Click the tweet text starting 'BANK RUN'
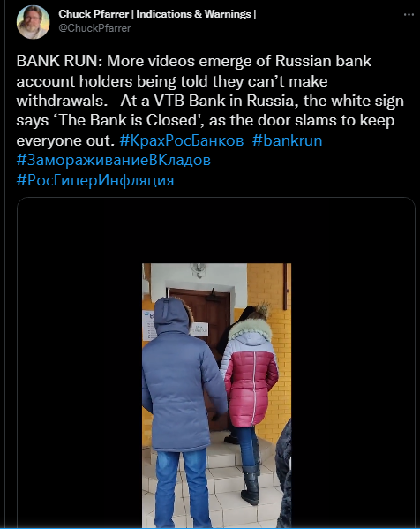The width and height of the screenshot is (420, 529). click(x=210, y=101)
